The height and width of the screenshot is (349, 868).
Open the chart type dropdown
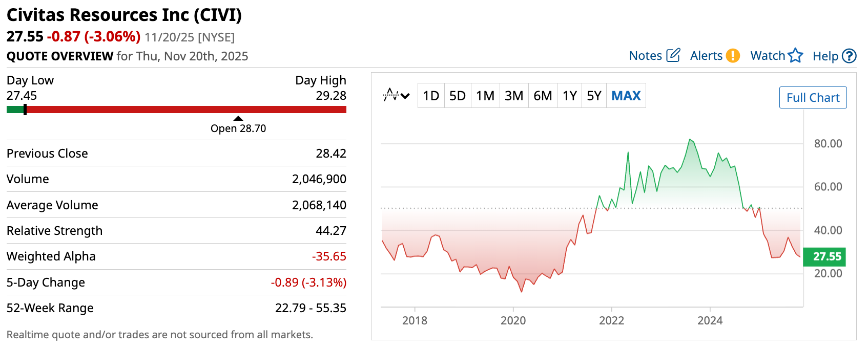click(x=396, y=96)
